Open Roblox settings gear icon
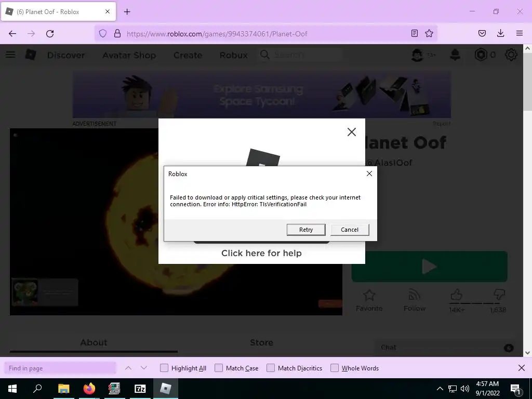The width and height of the screenshot is (532, 399). click(x=511, y=55)
